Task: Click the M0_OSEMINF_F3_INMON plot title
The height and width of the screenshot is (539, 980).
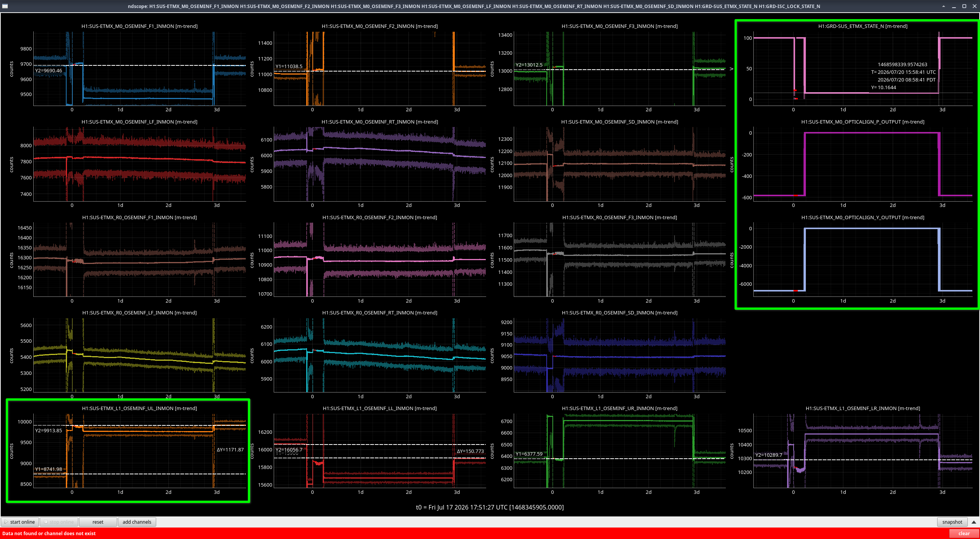Action: point(619,26)
